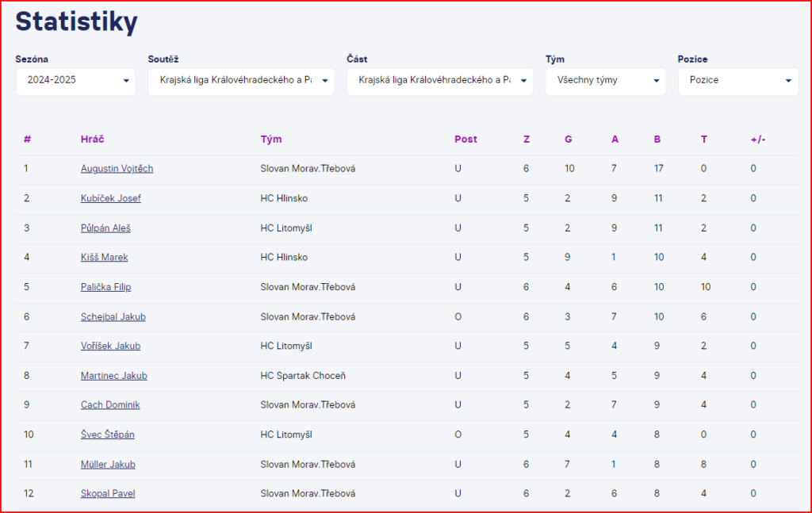View Palička Filip's player details
Viewport: 812px width, 513px height.
(105, 287)
